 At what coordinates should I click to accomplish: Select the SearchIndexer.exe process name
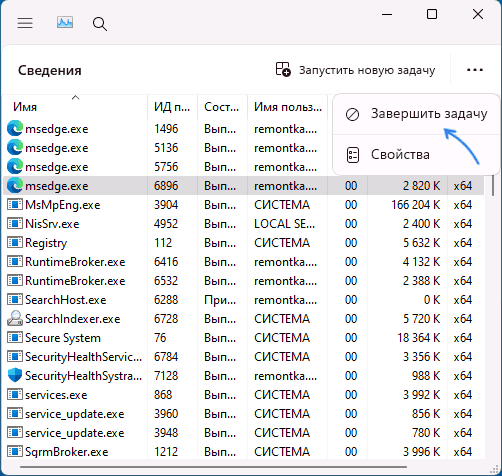click(73, 319)
